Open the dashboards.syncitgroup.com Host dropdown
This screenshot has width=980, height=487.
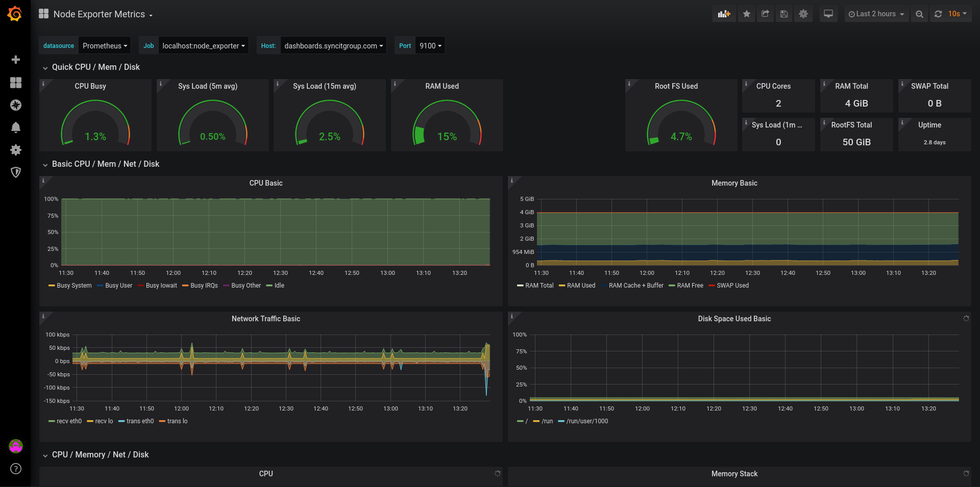point(333,46)
